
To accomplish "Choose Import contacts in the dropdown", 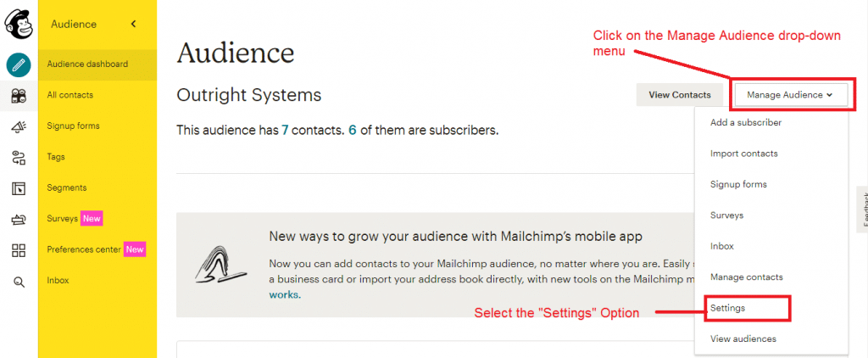I will (743, 154).
